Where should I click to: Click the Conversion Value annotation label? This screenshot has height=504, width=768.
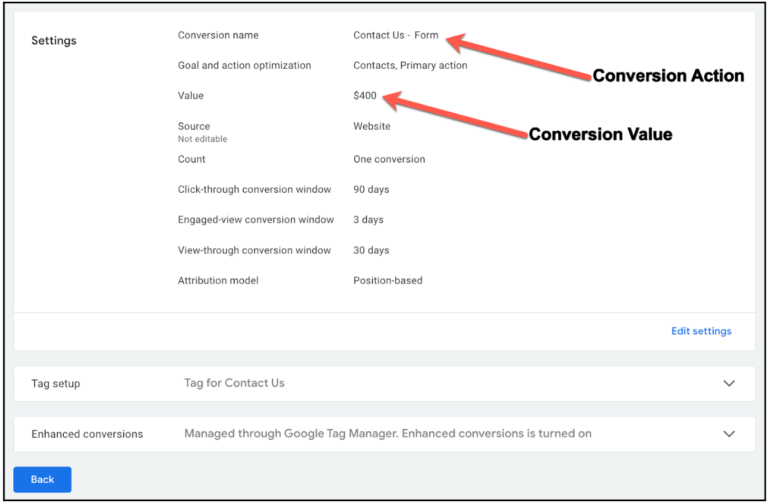[600, 134]
